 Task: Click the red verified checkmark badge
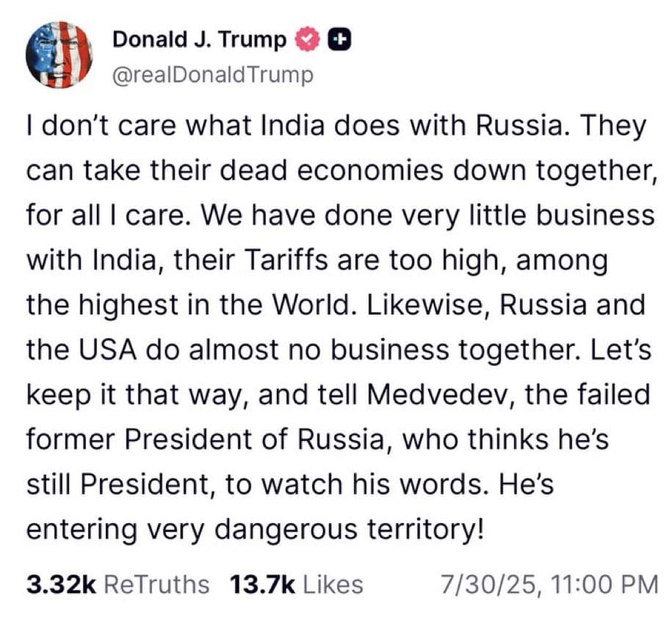point(307,40)
